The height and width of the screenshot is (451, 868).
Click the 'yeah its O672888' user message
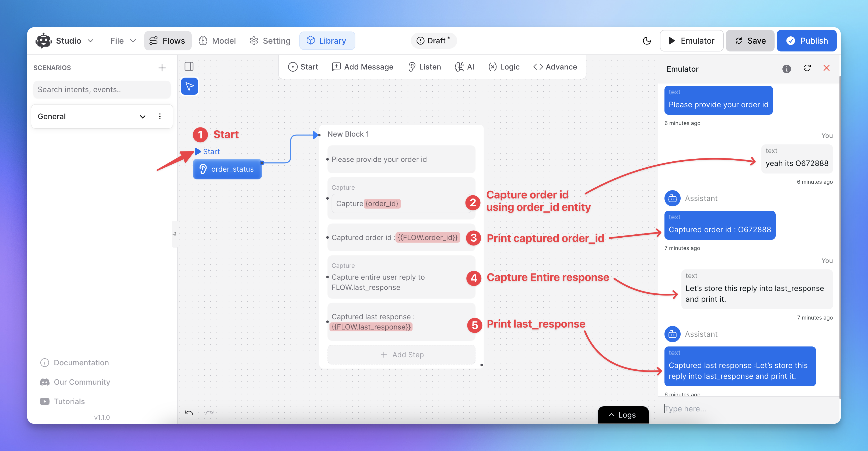tap(797, 159)
